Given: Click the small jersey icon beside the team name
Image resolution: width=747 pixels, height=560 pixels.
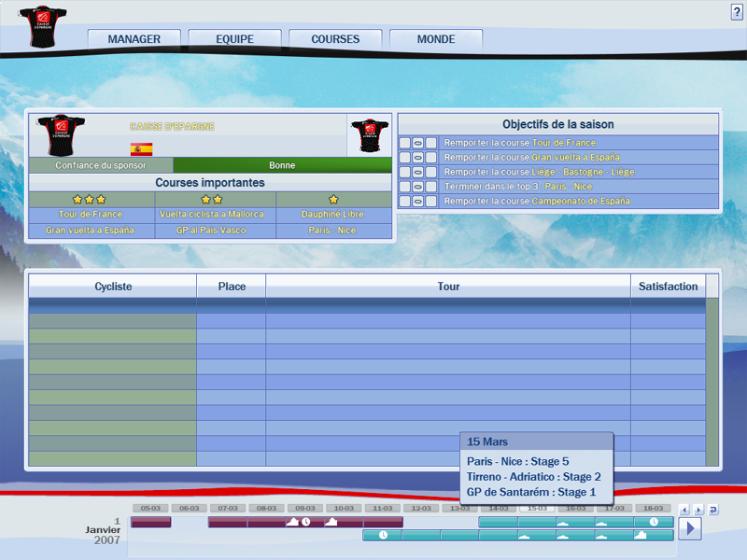Looking at the screenshot, I should (370, 135).
